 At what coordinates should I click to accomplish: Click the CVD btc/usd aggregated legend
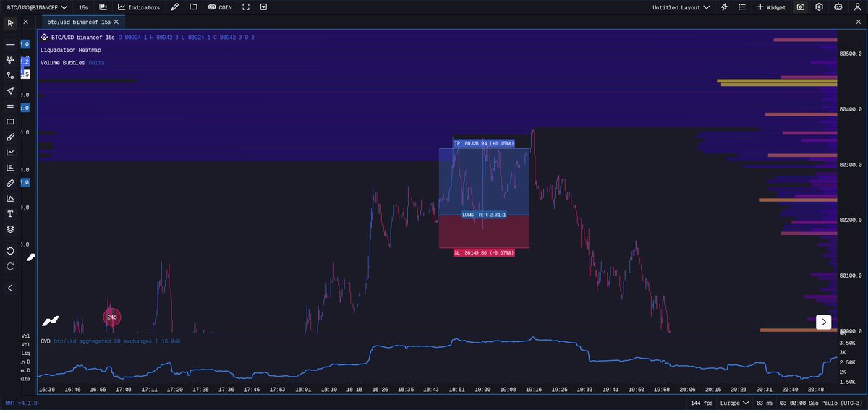click(x=110, y=341)
